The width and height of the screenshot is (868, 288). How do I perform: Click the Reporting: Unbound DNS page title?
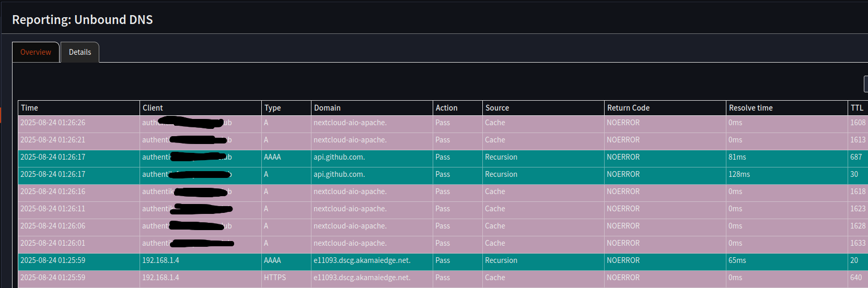coord(83,20)
